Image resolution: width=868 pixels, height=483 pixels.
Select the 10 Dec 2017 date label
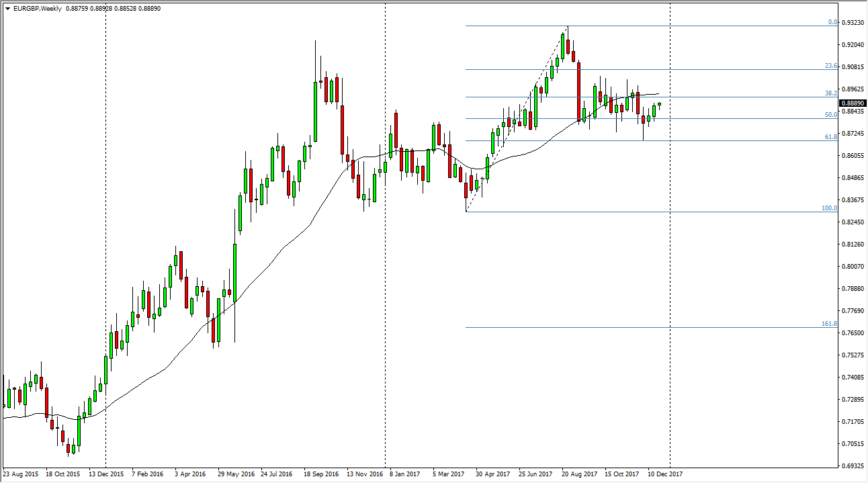665,474
